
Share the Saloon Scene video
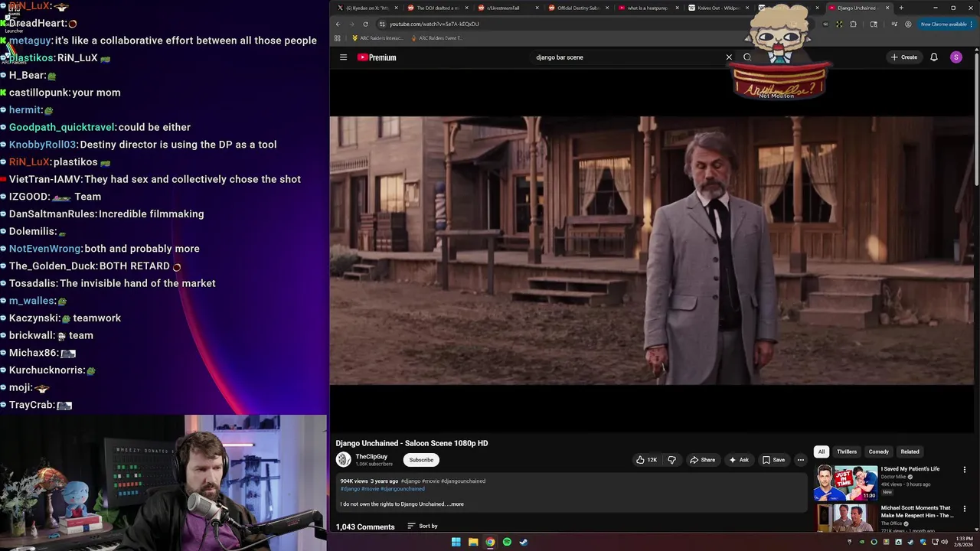click(702, 460)
